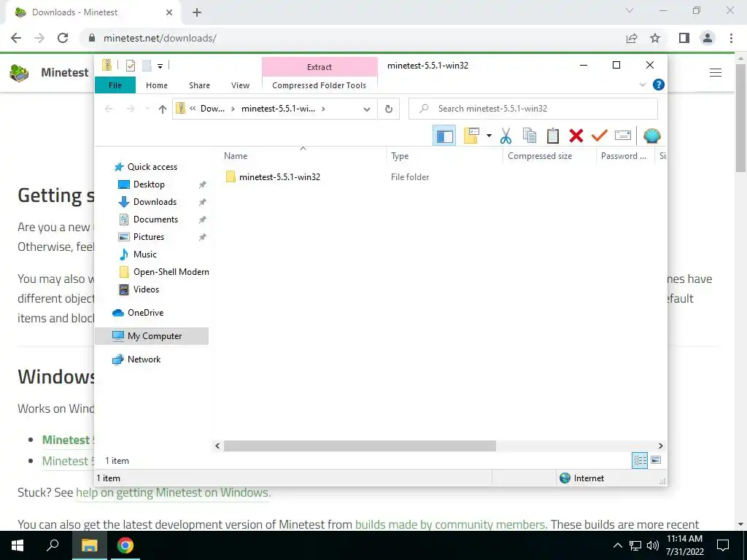
Task: Select the minetest-5.5.1-win32 folder item
Action: coord(279,177)
